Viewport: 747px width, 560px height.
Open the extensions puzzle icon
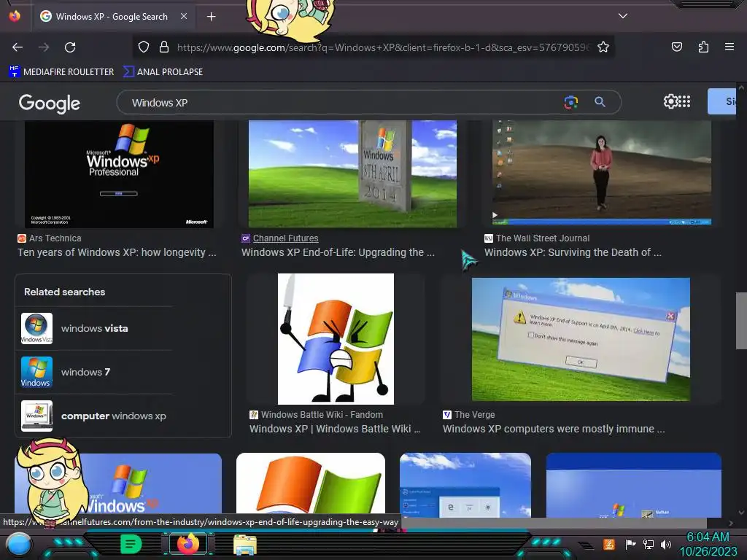[703, 47]
